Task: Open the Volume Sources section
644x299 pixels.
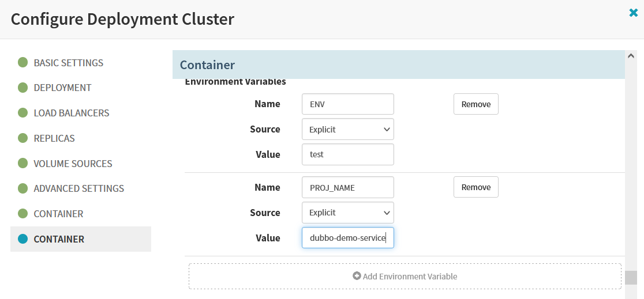Action: [x=73, y=163]
